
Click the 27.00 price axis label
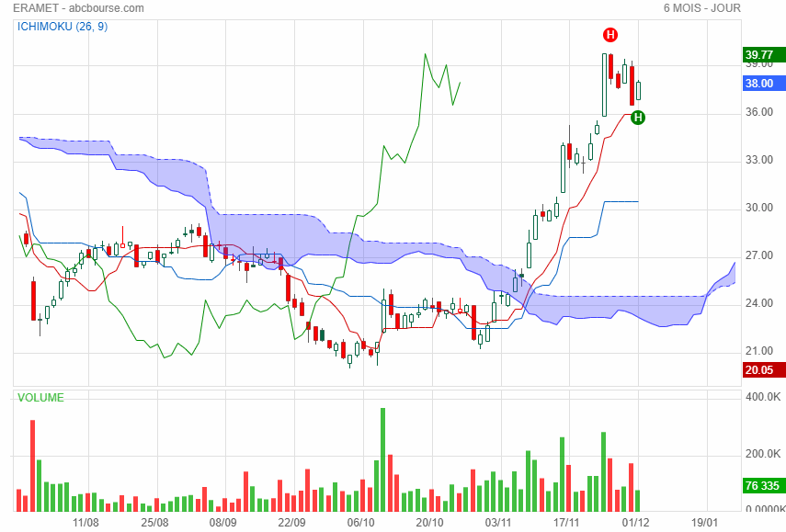[759, 255]
